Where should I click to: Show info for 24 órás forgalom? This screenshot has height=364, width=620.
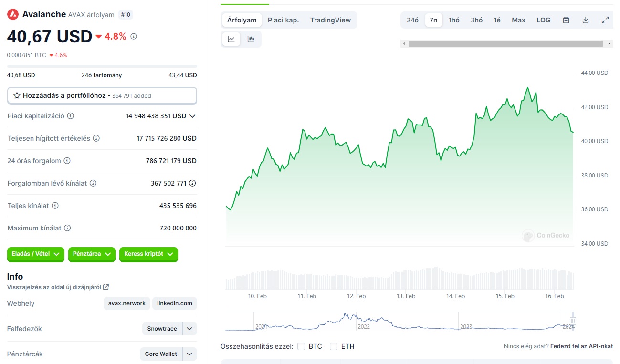tap(67, 161)
